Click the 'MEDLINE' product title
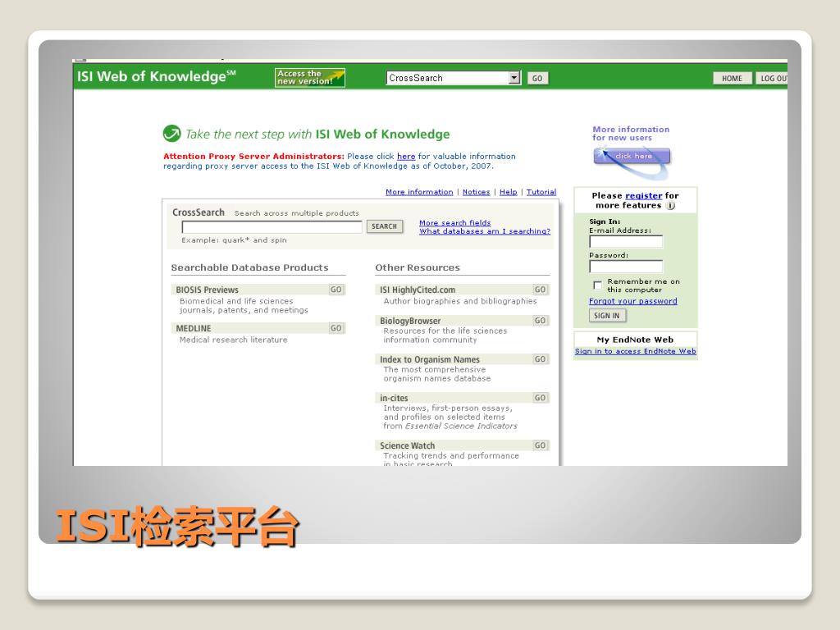840x630 pixels. click(194, 328)
